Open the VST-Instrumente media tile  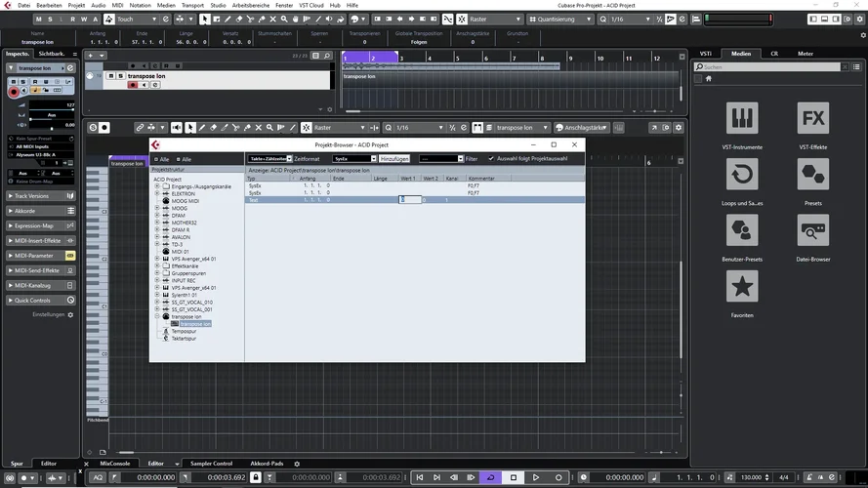[742, 119]
